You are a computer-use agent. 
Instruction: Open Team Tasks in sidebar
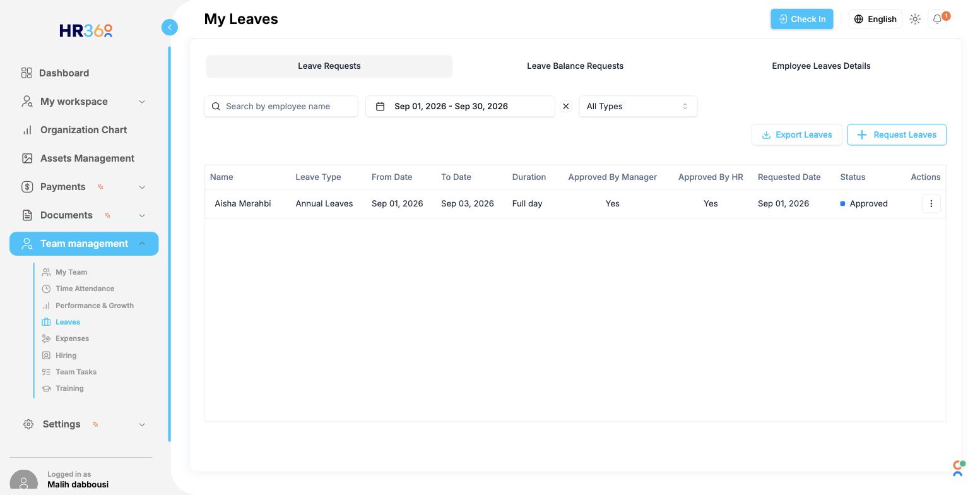(x=76, y=372)
